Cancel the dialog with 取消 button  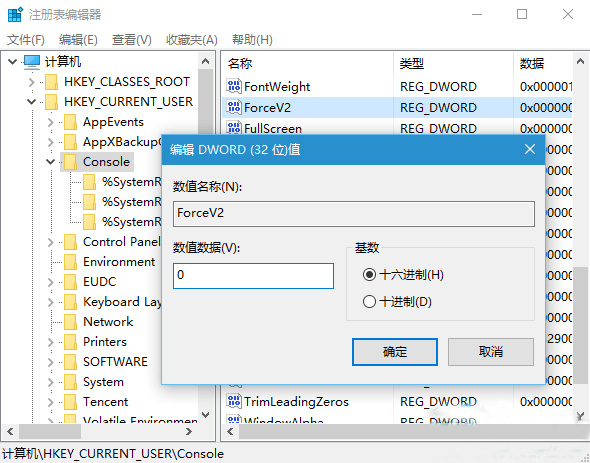pos(491,352)
